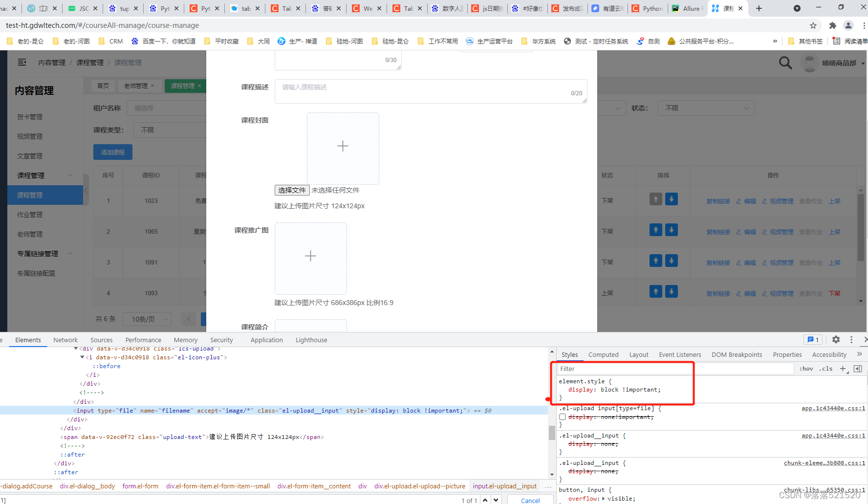Open the Computed styles tab
This screenshot has width=868, height=504.
tap(603, 354)
